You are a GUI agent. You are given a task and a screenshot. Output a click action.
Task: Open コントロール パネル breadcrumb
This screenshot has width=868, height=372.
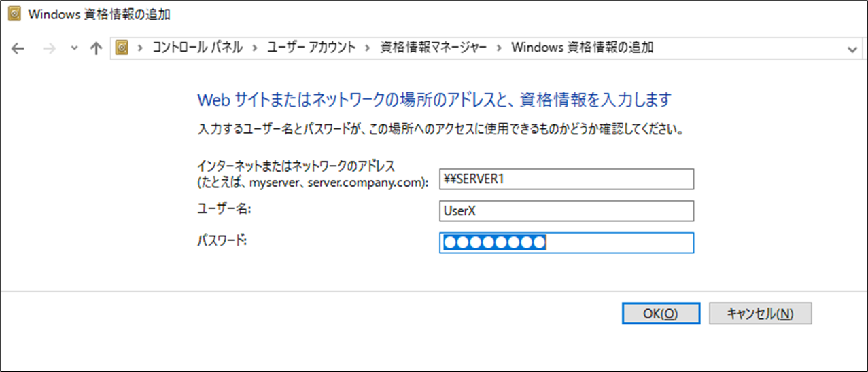tap(197, 48)
